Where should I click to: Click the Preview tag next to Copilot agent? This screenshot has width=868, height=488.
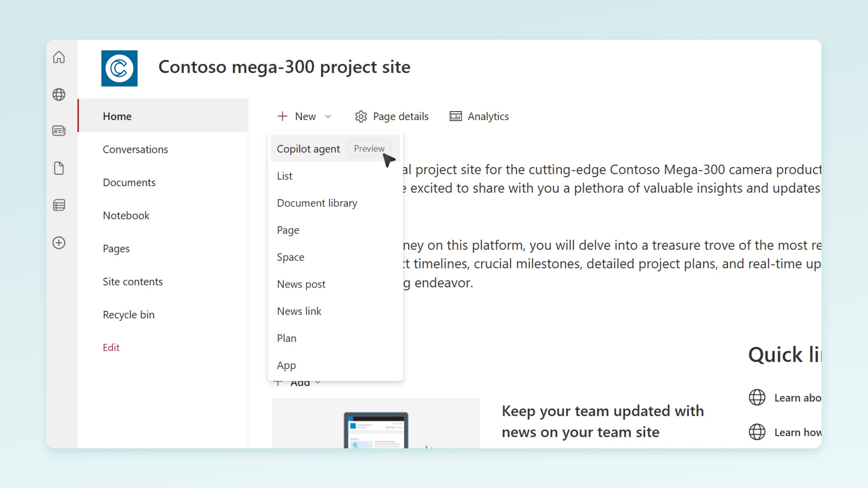(369, 148)
